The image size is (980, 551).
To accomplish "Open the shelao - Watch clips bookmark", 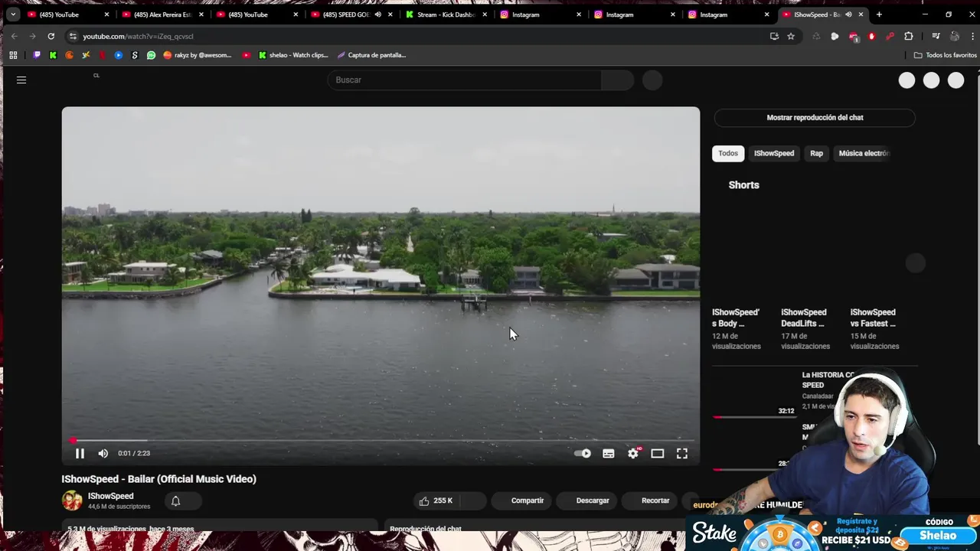I will [293, 55].
